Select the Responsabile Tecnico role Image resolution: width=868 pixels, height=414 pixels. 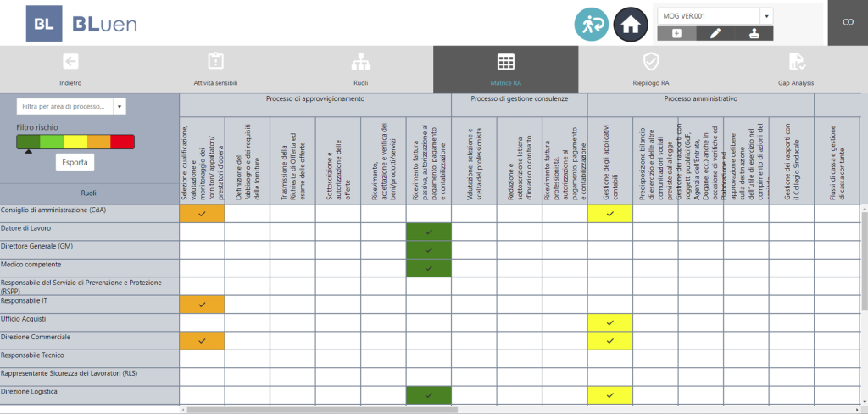(89, 359)
